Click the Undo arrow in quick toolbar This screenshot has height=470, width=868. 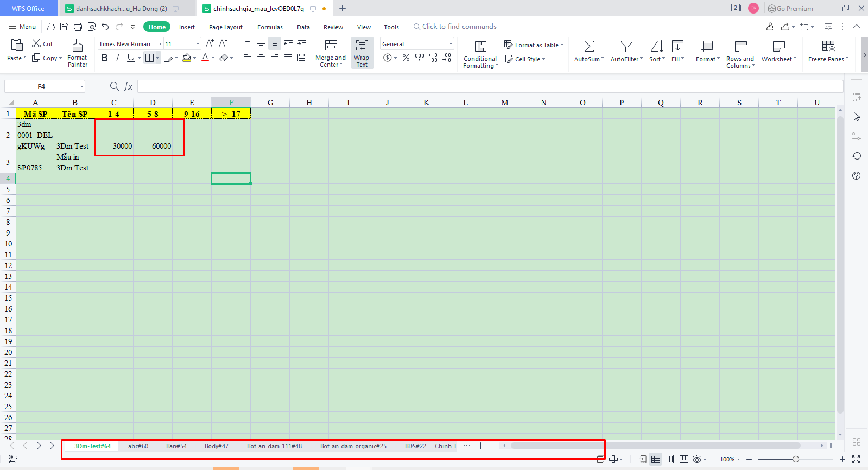[105, 27]
